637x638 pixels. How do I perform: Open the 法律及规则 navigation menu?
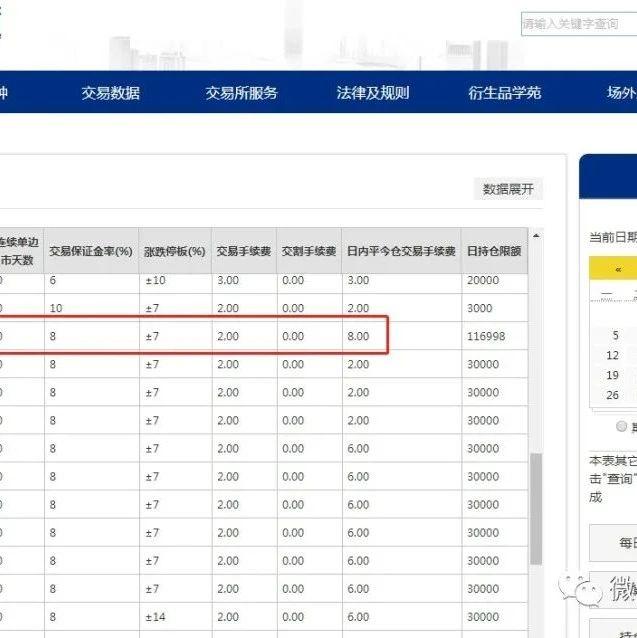373,93
